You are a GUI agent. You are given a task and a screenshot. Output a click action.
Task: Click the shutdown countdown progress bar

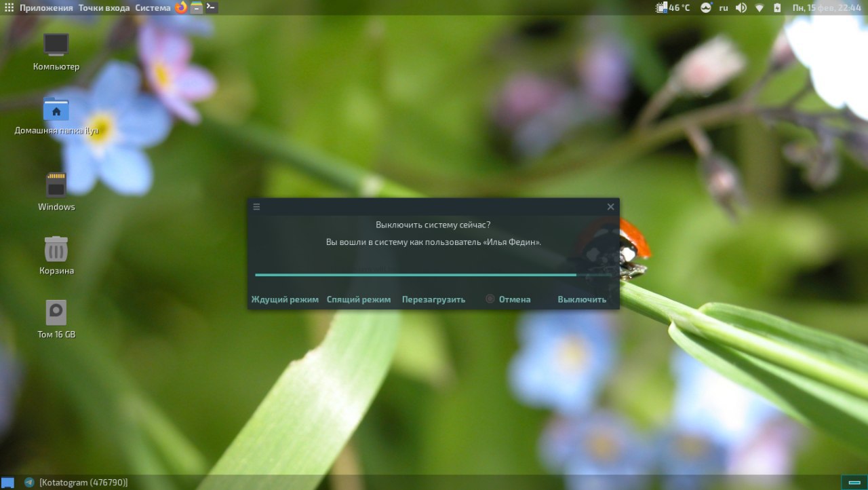click(x=433, y=275)
